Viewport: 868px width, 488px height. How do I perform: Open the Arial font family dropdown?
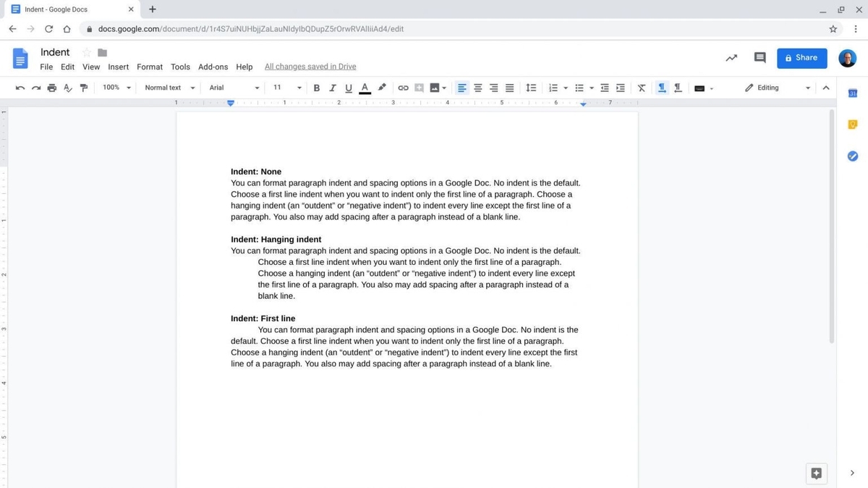231,88
